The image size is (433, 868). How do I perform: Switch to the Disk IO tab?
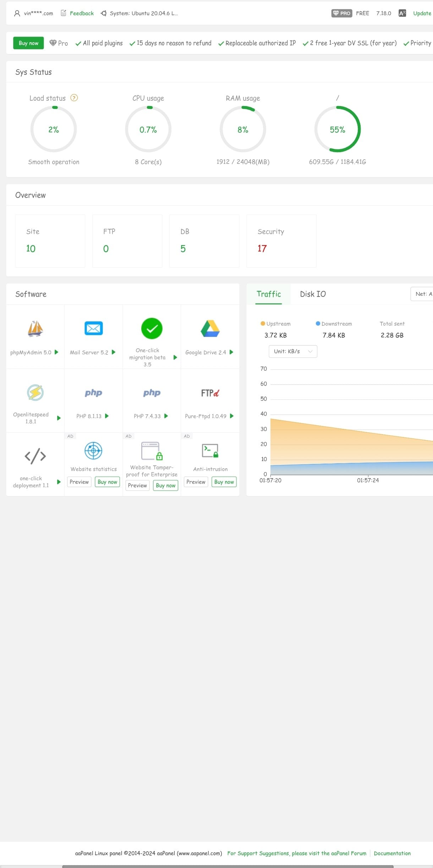pyautogui.click(x=313, y=294)
